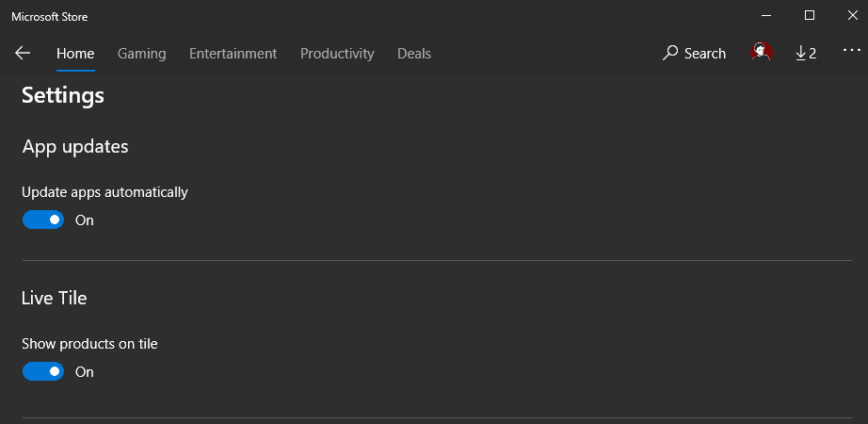Maximize the Microsoft Store window
The width and height of the screenshot is (868, 424).
(x=810, y=15)
